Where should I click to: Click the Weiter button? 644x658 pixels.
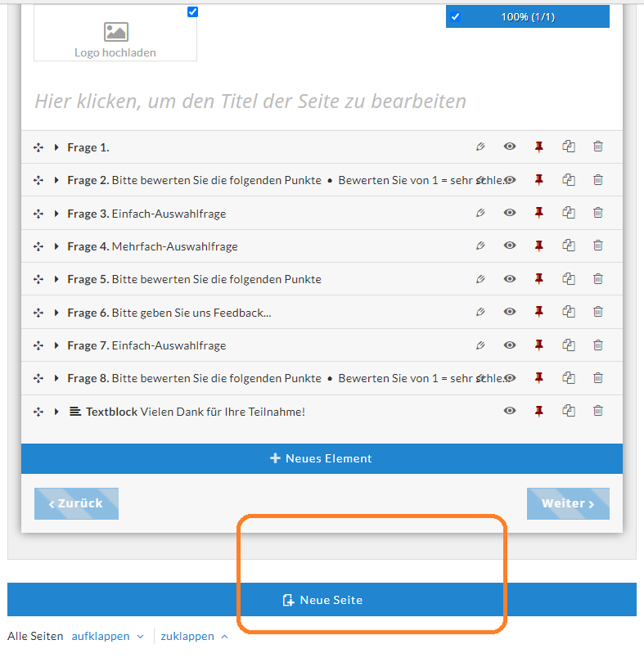(x=568, y=503)
